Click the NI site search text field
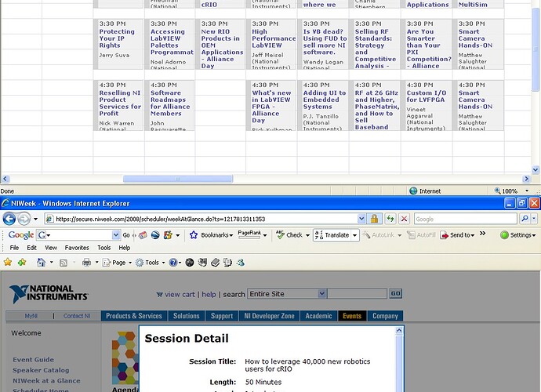Viewport: 541px width, 392px height. [x=357, y=294]
